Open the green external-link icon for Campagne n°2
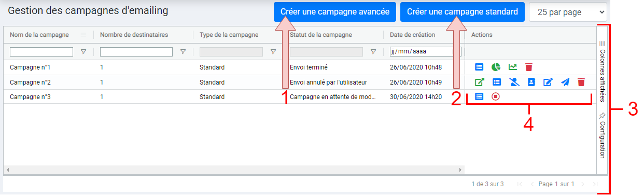The height and width of the screenshot is (195, 644). click(480, 82)
